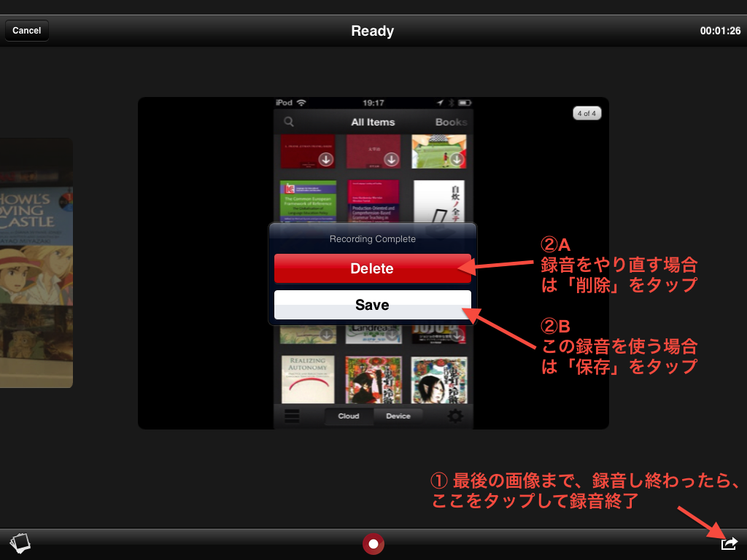Tap the settings gear in the bookshelf toolbar
Screen dimensions: 747x560
(456, 416)
